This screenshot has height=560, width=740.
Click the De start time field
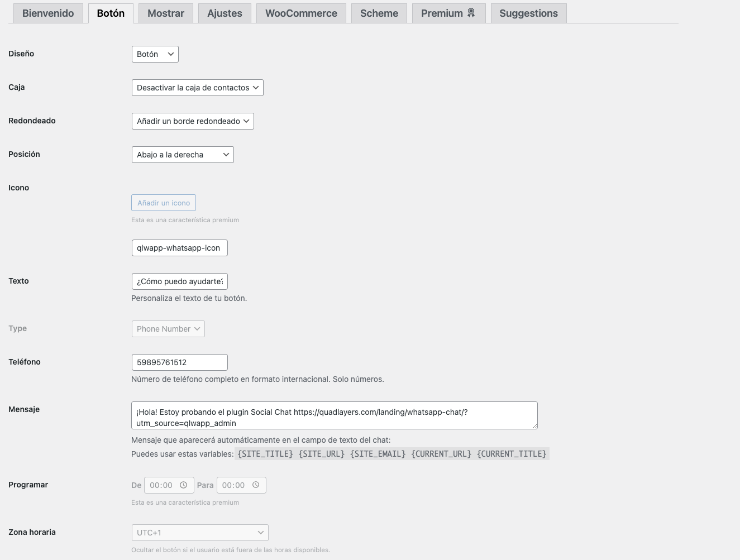tap(169, 485)
